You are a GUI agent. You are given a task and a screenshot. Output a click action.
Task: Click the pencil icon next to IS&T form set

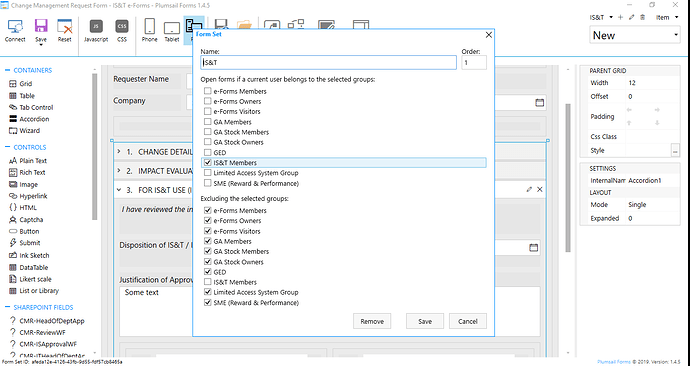click(631, 18)
